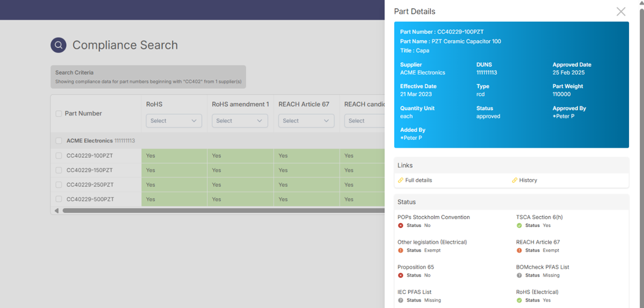This screenshot has width=644, height=308.
Task: Open the RoHS filter Select dropdown
Action: tap(174, 121)
